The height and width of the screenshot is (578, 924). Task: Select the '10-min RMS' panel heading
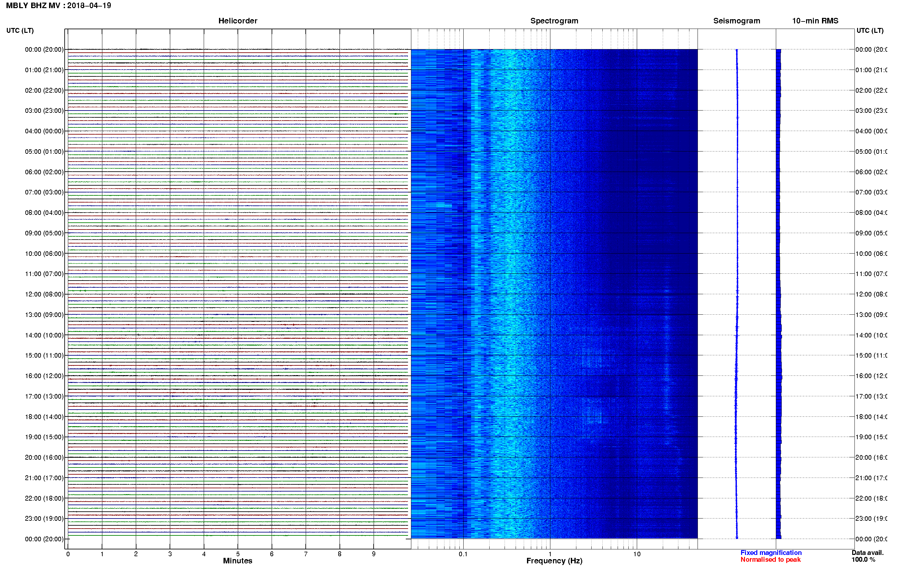(815, 21)
